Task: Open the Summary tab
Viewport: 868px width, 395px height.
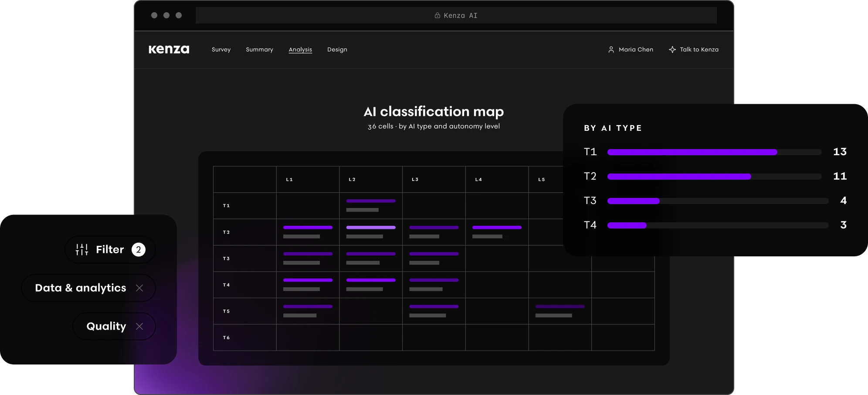Action: coord(259,49)
